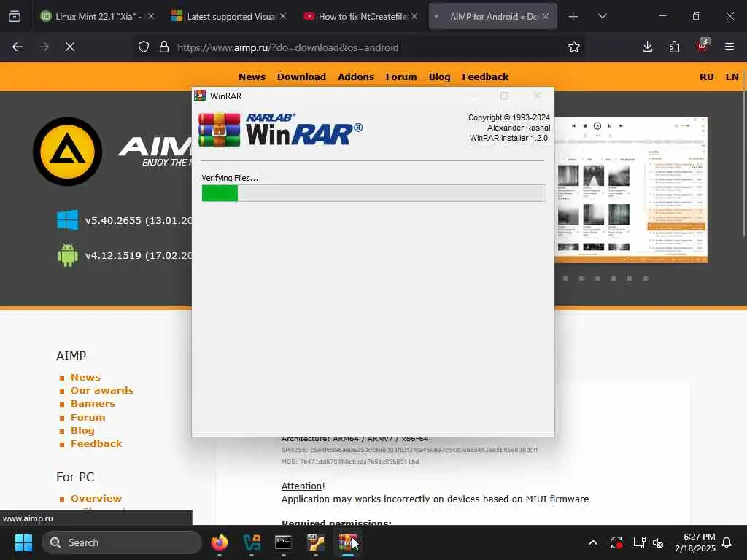Open notifications bell icon

point(727,542)
